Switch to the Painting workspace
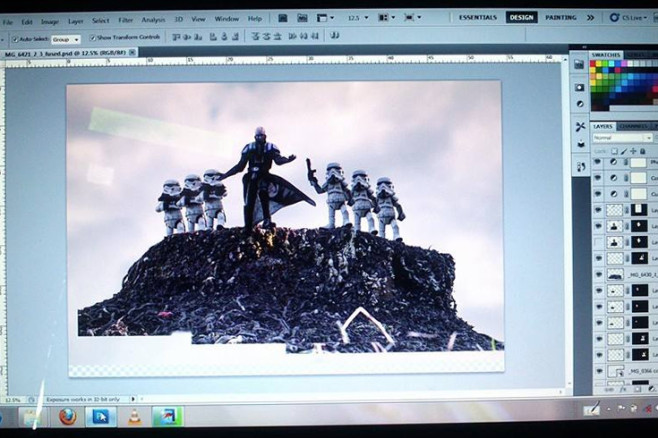The image size is (658, 438). (x=561, y=18)
